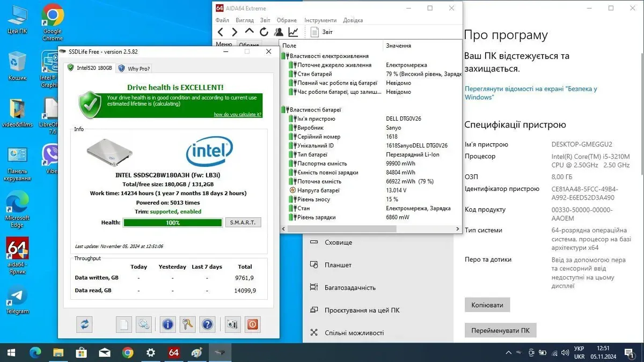Click the AIDA64 refresh arrow toolbar icon
This screenshot has width=644, height=362.
tap(264, 32)
